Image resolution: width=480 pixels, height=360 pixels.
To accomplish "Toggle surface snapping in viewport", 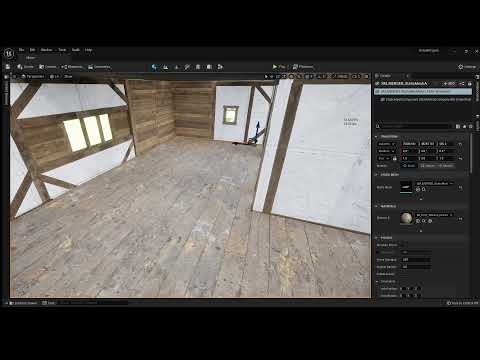I will [x=300, y=76].
